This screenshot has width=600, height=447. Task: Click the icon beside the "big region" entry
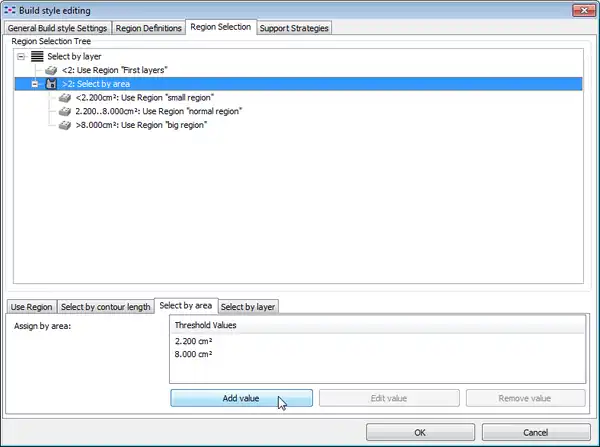coord(65,126)
